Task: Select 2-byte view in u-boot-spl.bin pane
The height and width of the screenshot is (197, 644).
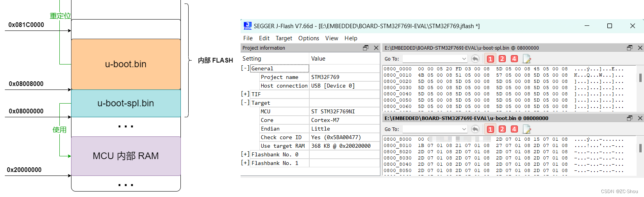Action: tap(502, 59)
